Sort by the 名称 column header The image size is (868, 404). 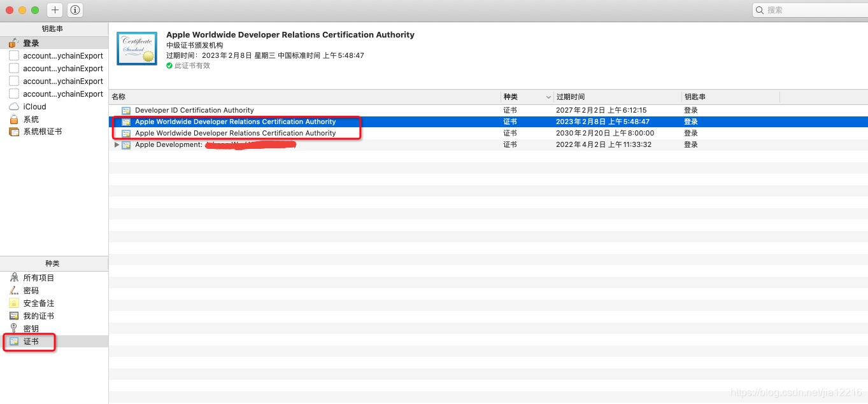coord(304,97)
